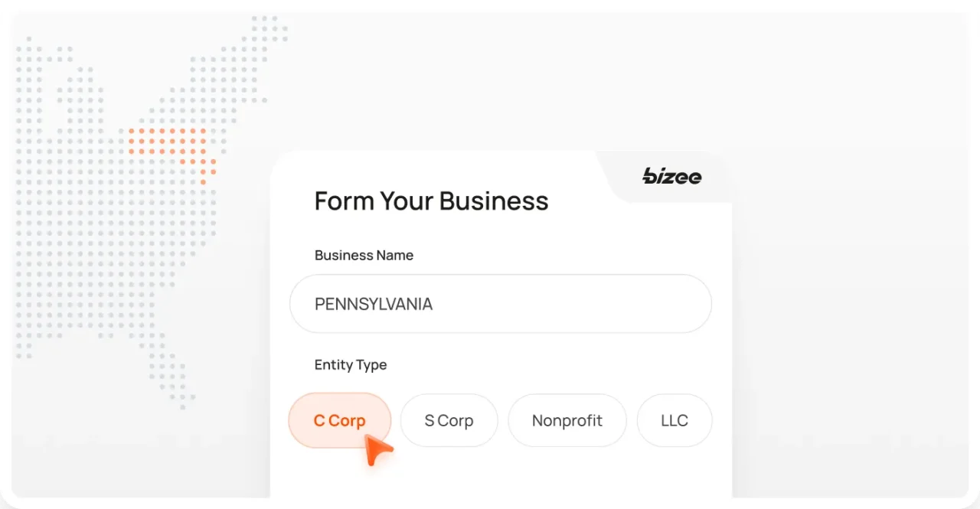Click the text PENNSYLVANIA in the field
The height and width of the screenshot is (509, 980).
tap(373, 303)
